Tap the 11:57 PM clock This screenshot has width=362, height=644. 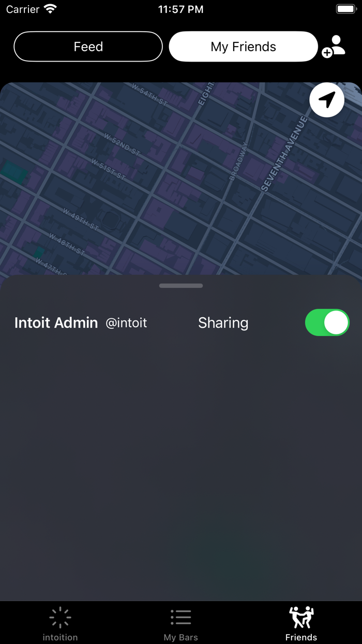click(x=180, y=9)
